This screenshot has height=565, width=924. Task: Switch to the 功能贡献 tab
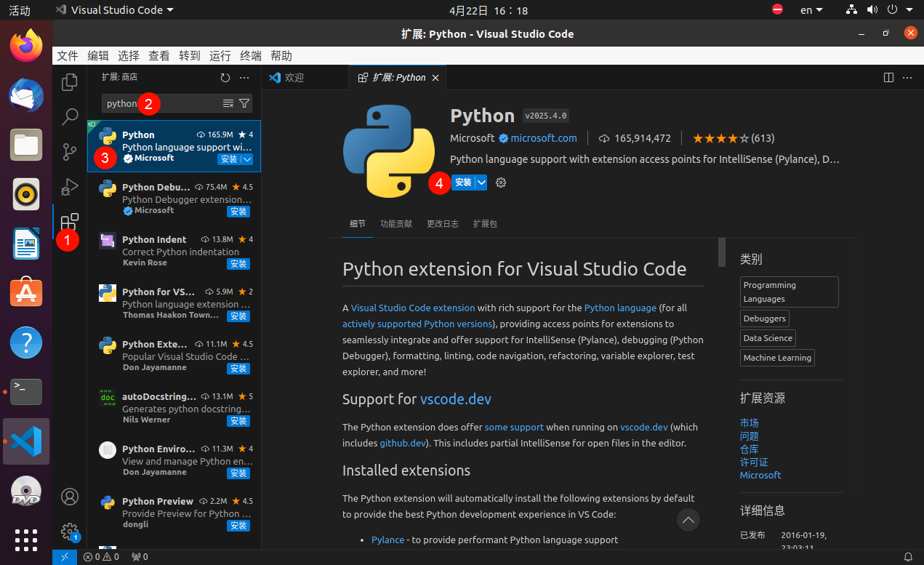tap(396, 224)
